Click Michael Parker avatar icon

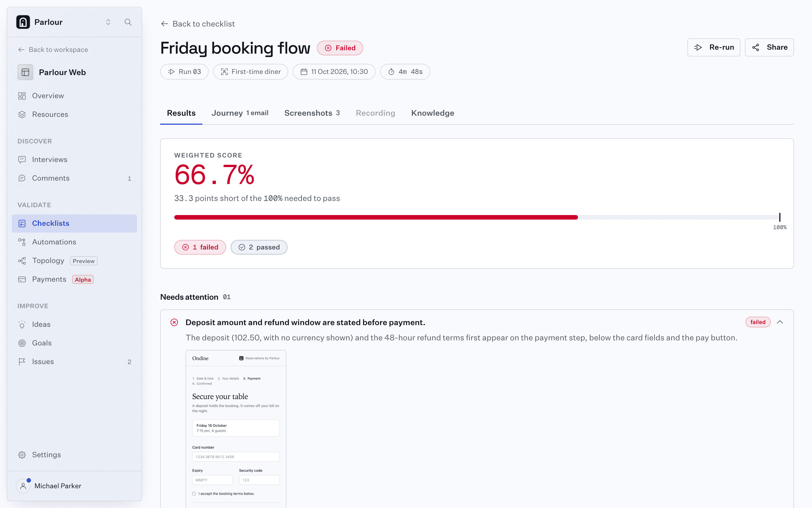pos(23,486)
